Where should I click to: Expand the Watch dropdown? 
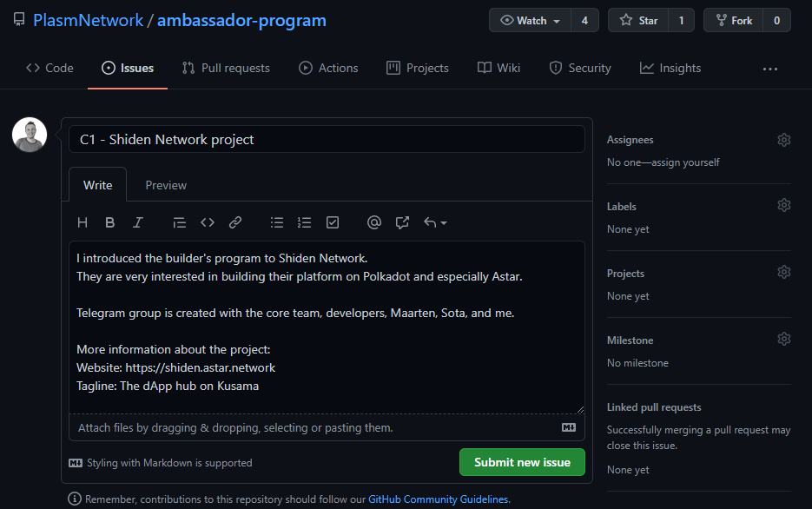click(530, 20)
